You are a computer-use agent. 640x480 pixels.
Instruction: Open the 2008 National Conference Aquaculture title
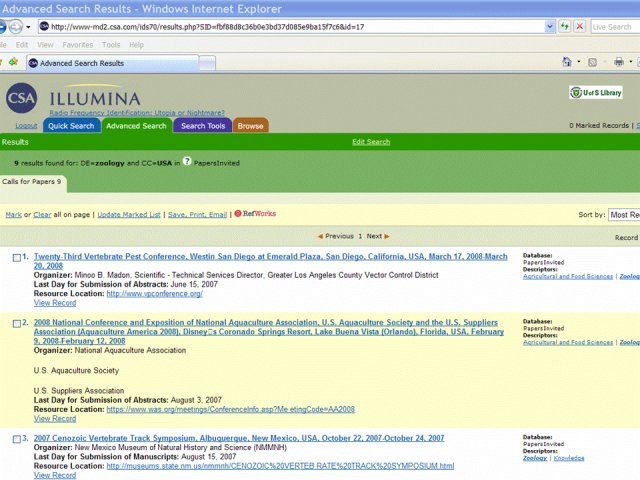[269, 331]
